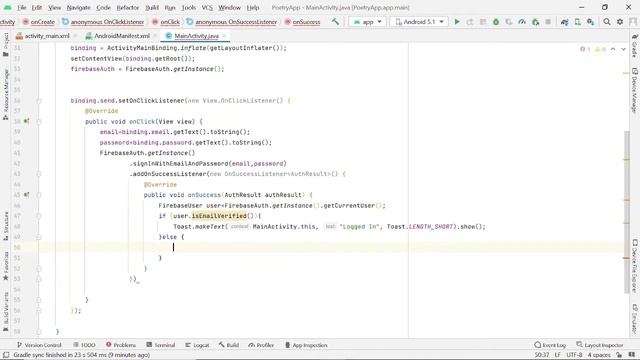This screenshot has height=360, width=640.
Task: Open the Build menu
Action: tap(152, 7)
